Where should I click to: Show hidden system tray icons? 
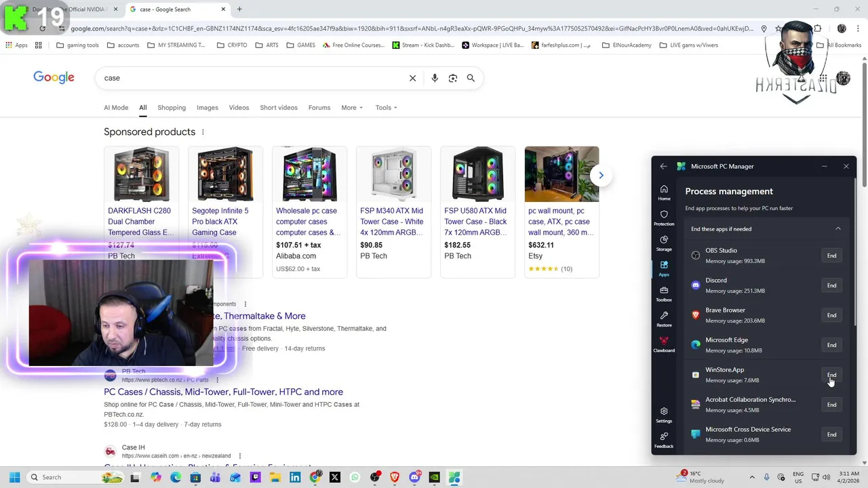pyautogui.click(x=752, y=477)
